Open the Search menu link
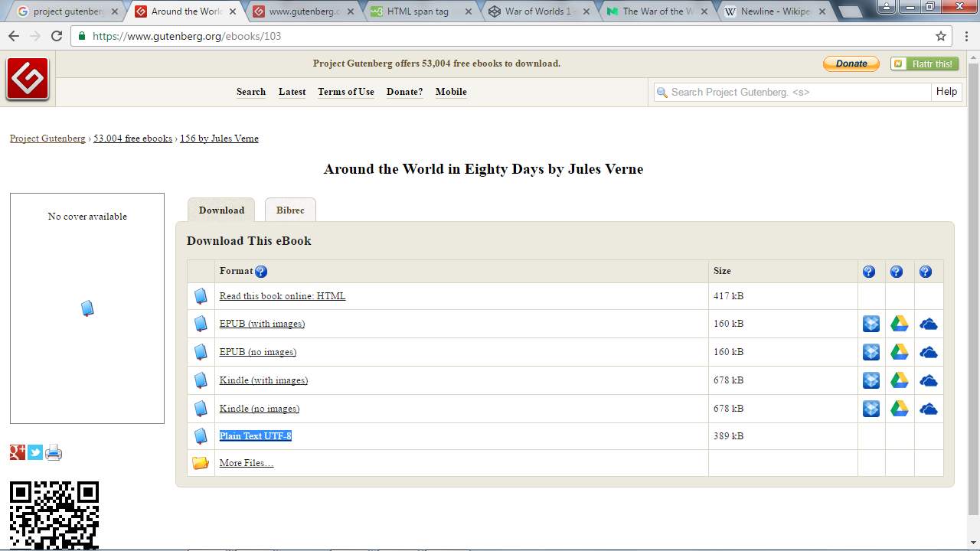 pos(251,92)
